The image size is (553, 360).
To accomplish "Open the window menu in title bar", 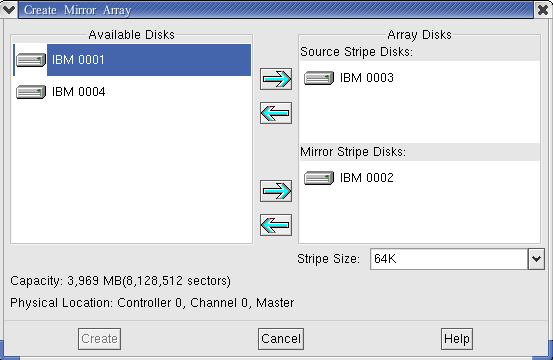I will (x=8, y=9).
